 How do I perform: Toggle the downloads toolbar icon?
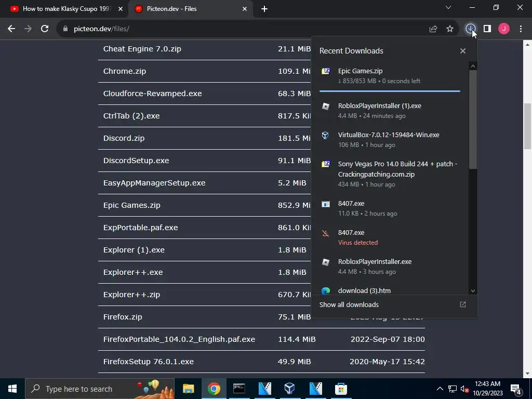pyautogui.click(x=470, y=29)
